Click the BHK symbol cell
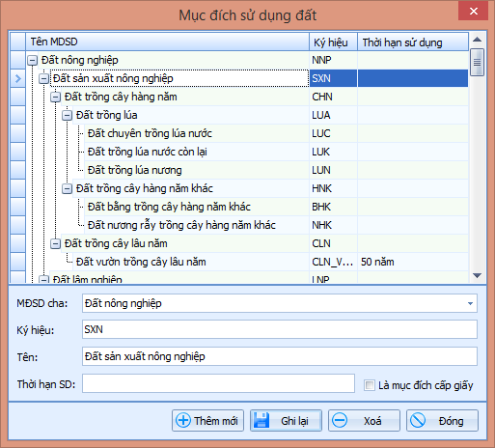This screenshot has height=448, width=495. click(333, 207)
